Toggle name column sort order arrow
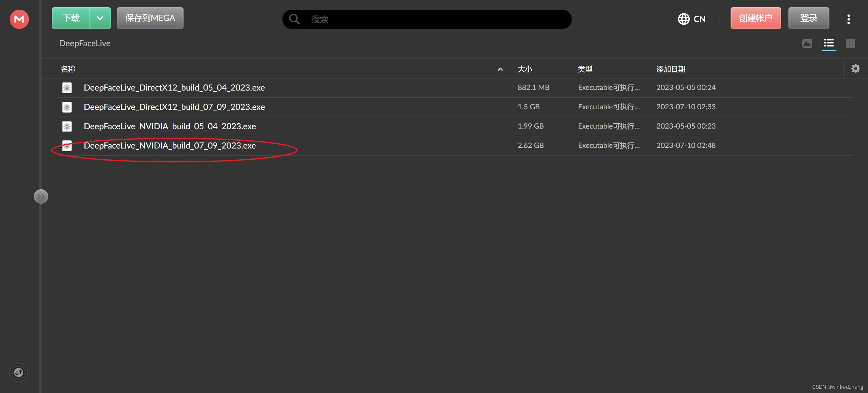Screen dimensions: 868x393 500,69
